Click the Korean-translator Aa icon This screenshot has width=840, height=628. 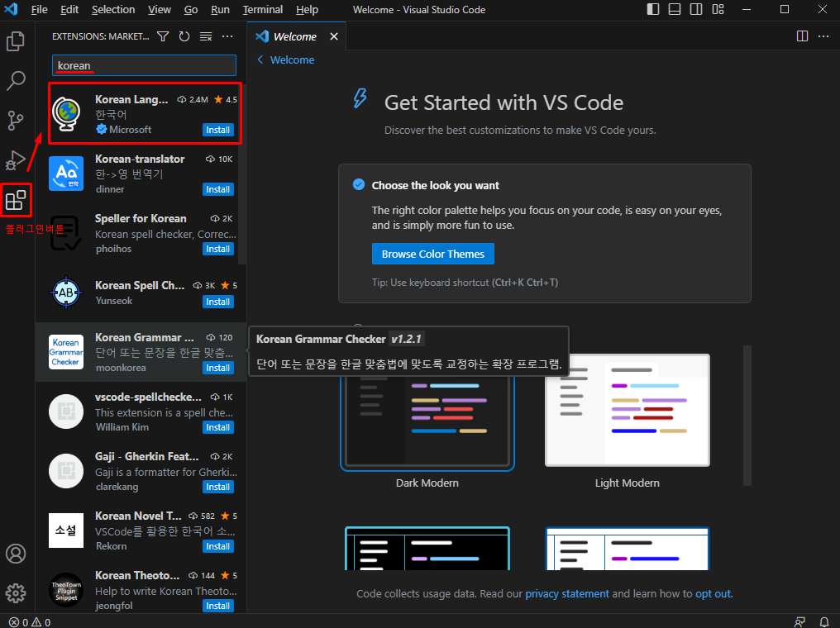[x=66, y=173]
